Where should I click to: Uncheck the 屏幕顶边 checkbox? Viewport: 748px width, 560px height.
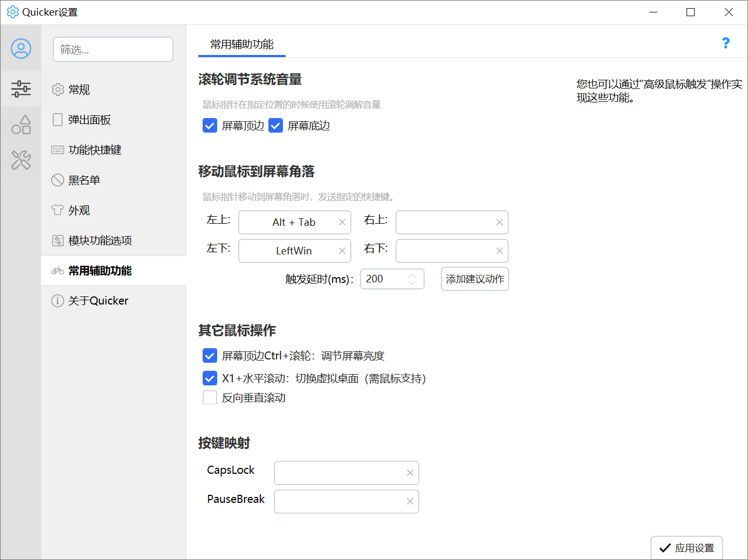[x=210, y=126]
